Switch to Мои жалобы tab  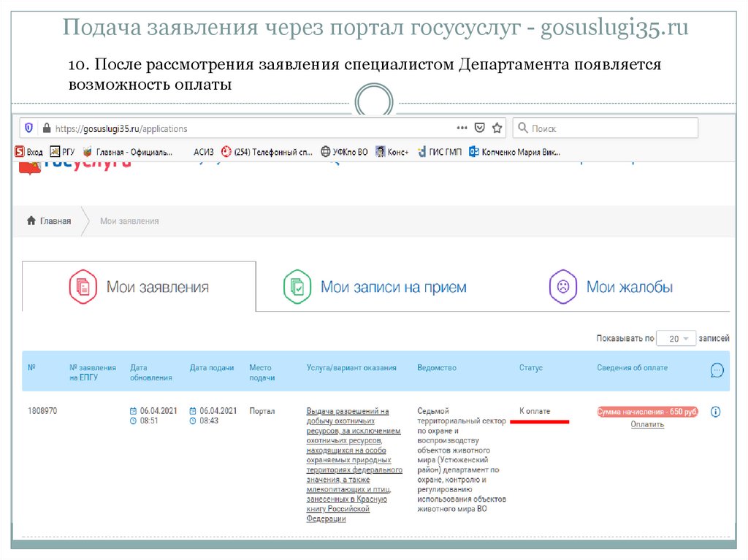(x=611, y=287)
